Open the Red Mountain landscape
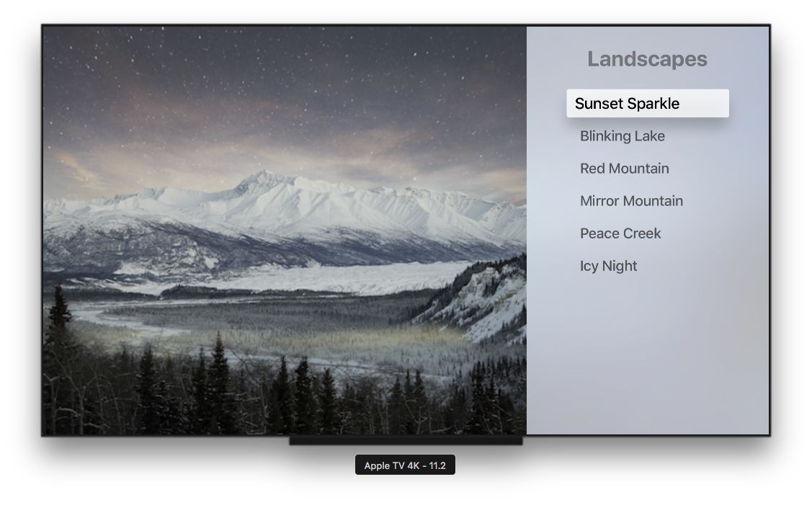Image resolution: width=812 pixels, height=505 pixels. (x=624, y=169)
